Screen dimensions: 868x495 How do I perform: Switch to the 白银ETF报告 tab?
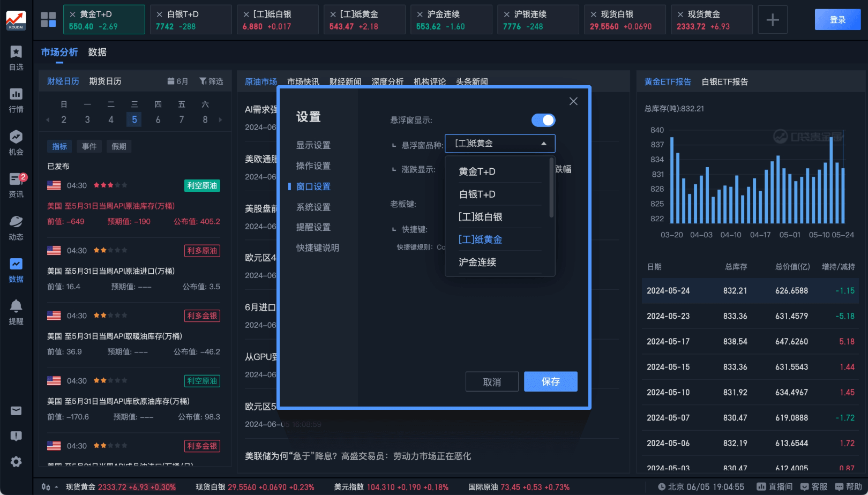point(724,82)
